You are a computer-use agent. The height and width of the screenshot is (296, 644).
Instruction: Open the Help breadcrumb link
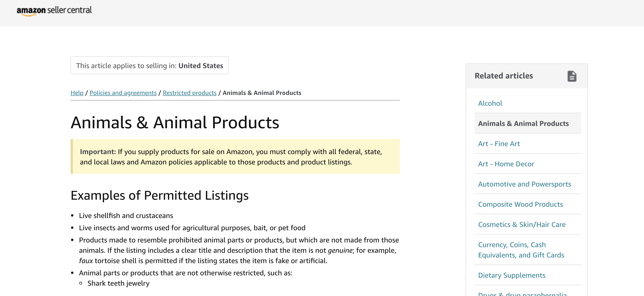pyautogui.click(x=77, y=93)
